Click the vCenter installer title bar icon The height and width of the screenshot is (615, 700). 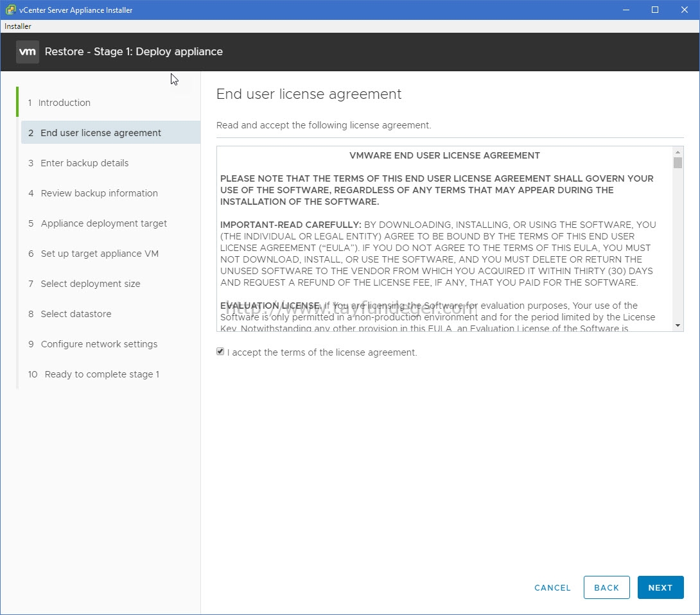(x=10, y=10)
